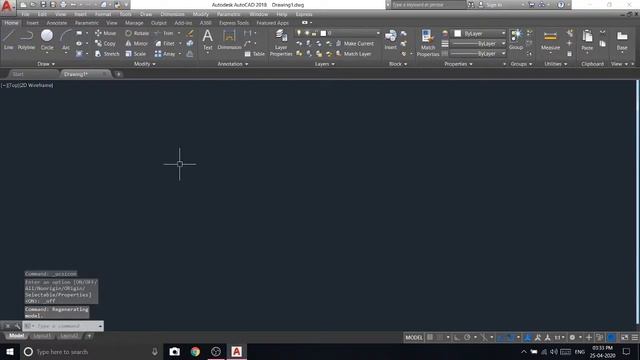Toggle hardware acceleration blue circle in status bar
This screenshot has width=640, height=360.
pyautogui.click(x=611, y=337)
